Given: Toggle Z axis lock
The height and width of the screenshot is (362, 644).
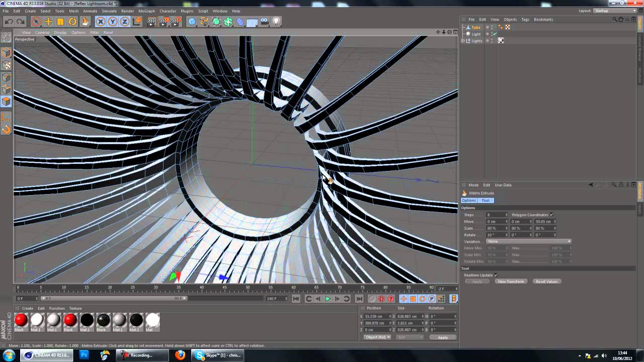Looking at the screenshot, I should pos(125,22).
